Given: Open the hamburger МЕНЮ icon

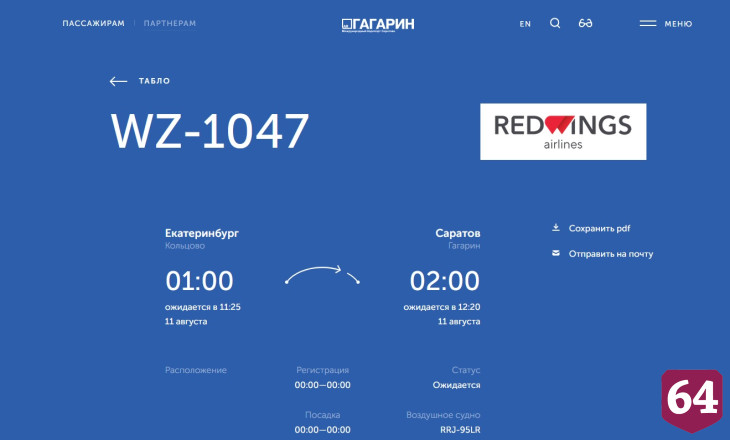Looking at the screenshot, I should pyautogui.click(x=648, y=23).
